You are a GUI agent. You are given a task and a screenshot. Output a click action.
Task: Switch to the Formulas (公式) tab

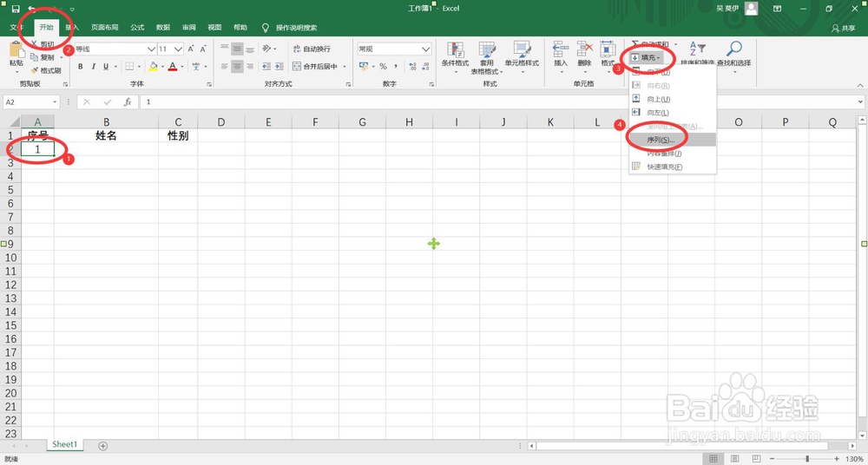(x=137, y=28)
